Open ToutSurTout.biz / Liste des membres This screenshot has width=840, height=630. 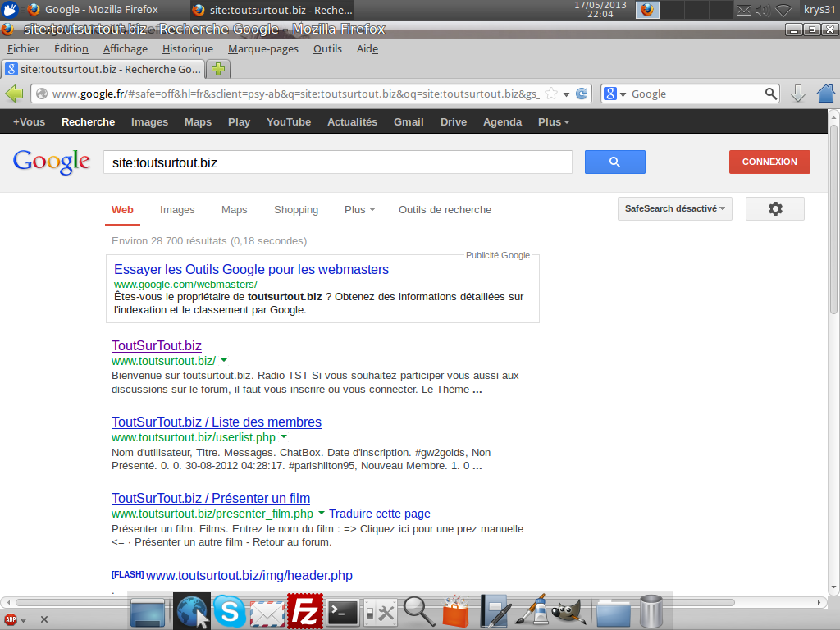click(217, 422)
